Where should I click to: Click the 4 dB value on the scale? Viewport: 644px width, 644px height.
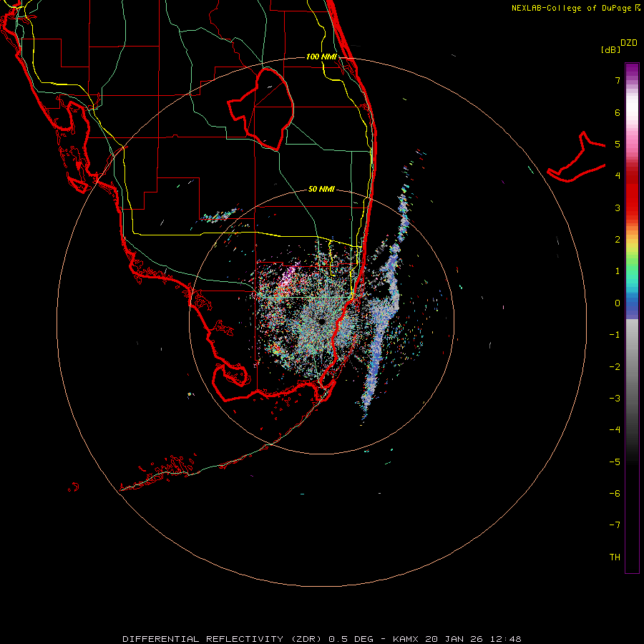click(618, 176)
